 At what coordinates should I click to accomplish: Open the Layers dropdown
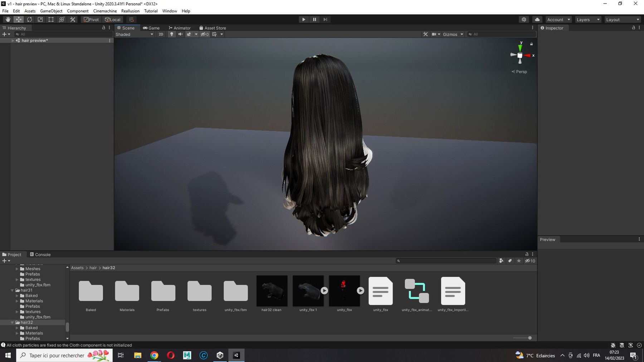pyautogui.click(x=588, y=20)
